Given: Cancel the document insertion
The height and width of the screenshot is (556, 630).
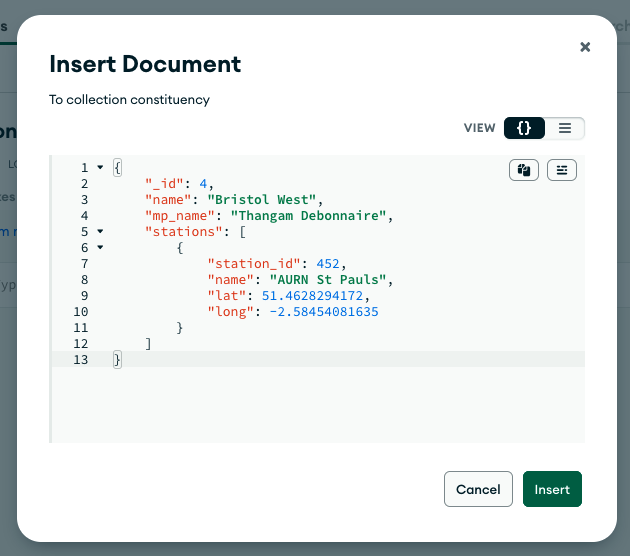Looking at the screenshot, I should point(478,489).
